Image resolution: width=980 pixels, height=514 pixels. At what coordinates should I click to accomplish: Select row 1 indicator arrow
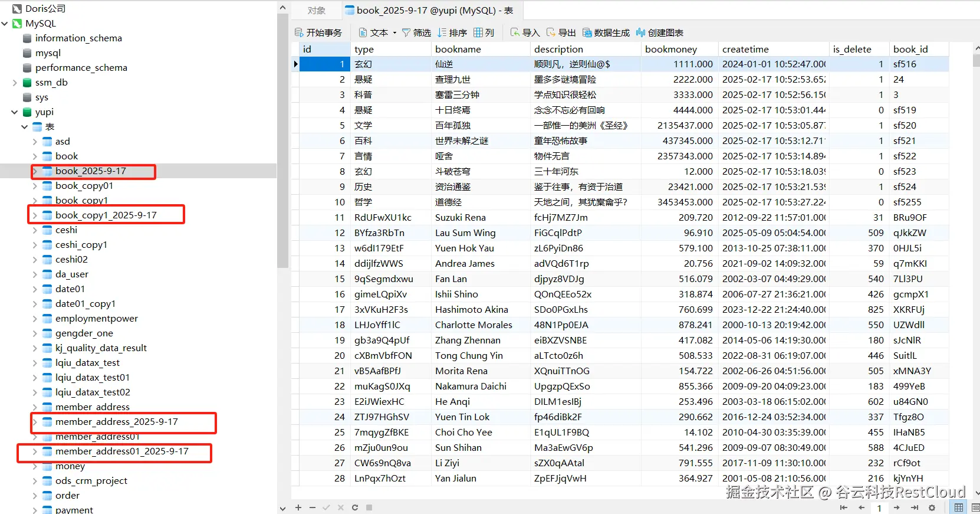(295, 64)
